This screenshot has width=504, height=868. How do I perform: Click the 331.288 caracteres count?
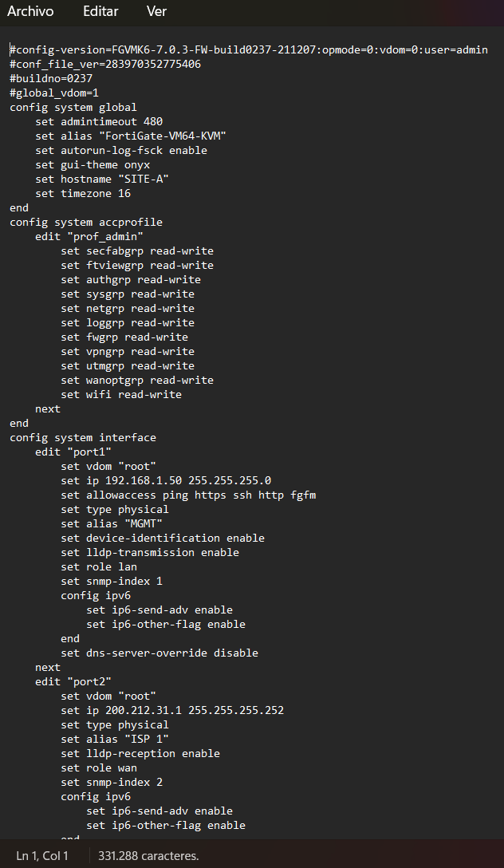click(148, 856)
